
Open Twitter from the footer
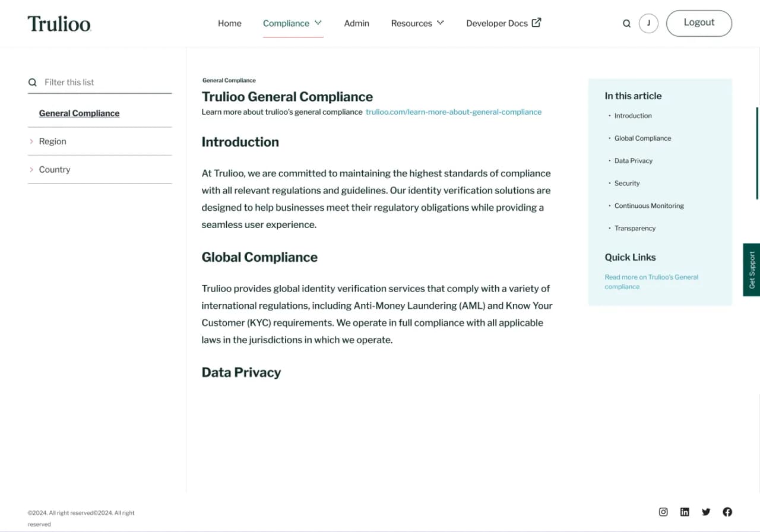(x=706, y=512)
